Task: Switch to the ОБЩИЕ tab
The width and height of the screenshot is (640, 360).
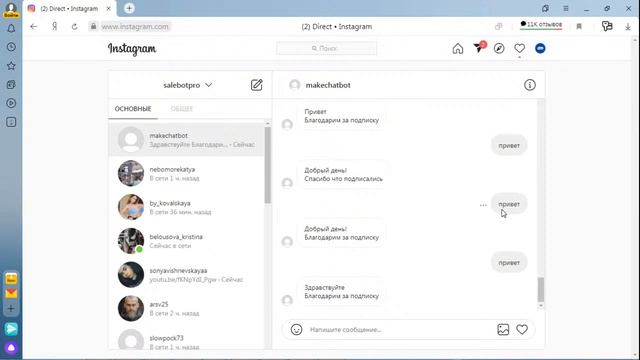Action: [182, 109]
